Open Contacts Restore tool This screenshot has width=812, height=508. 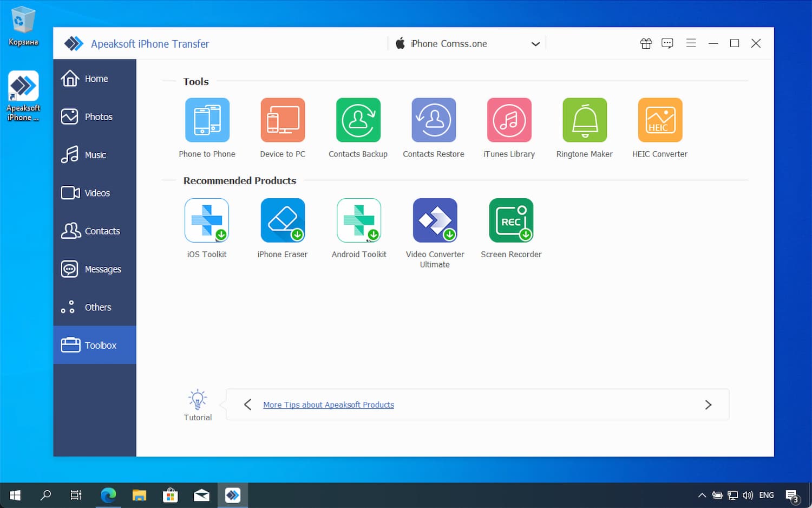pyautogui.click(x=434, y=120)
